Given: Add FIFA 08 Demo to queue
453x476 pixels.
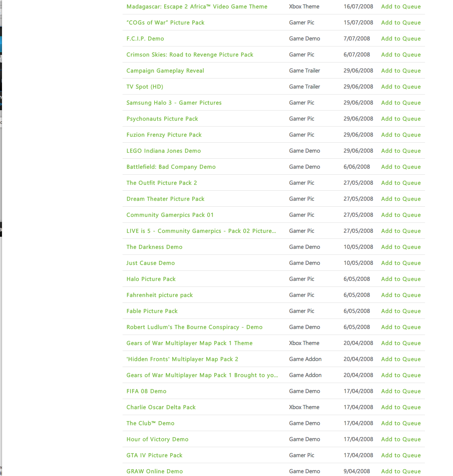Looking at the screenshot, I should [x=401, y=391].
